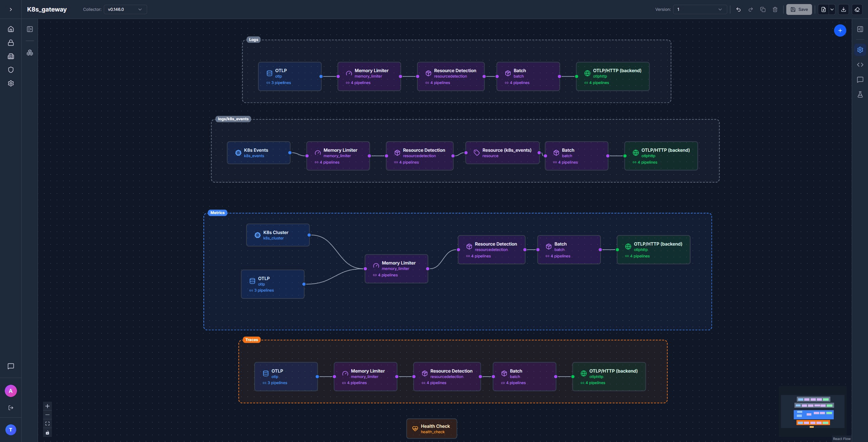
Task: Open the blue T avatar
Action: pos(11,430)
